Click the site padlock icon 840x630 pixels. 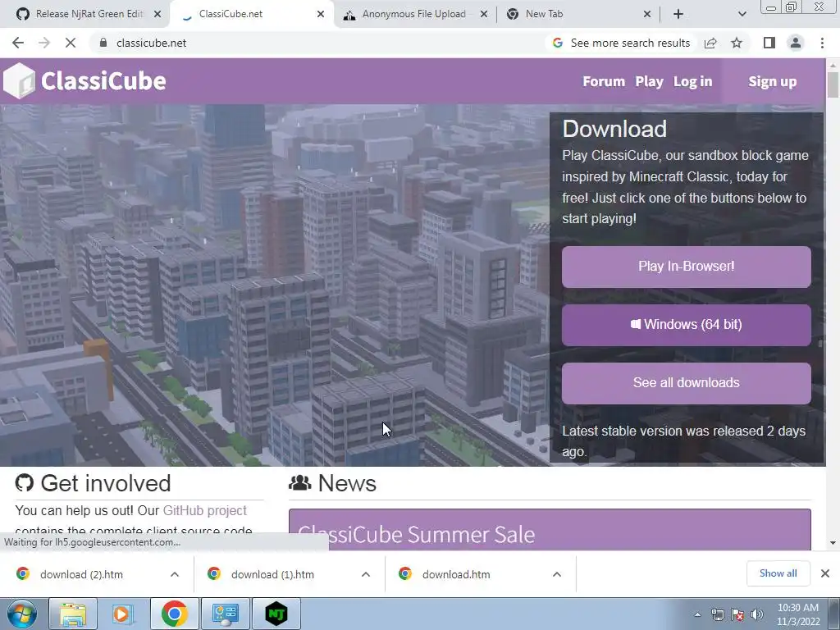(x=103, y=43)
